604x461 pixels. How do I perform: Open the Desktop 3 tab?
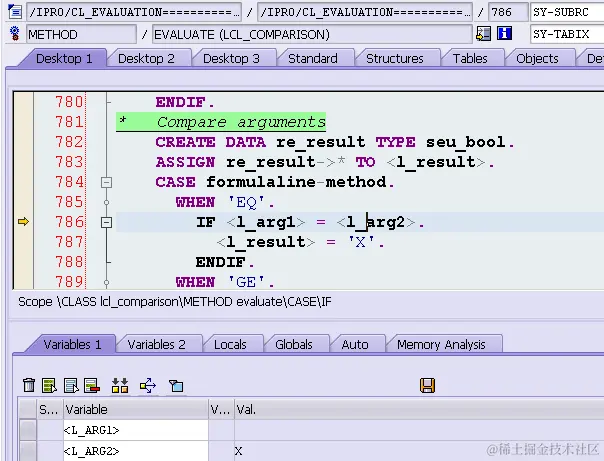coord(231,59)
